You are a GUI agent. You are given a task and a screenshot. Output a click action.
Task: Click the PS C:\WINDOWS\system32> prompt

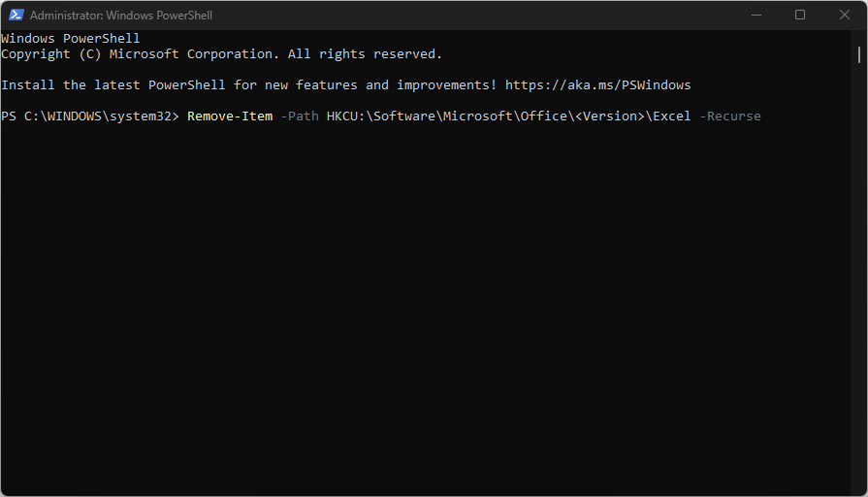[90, 116]
